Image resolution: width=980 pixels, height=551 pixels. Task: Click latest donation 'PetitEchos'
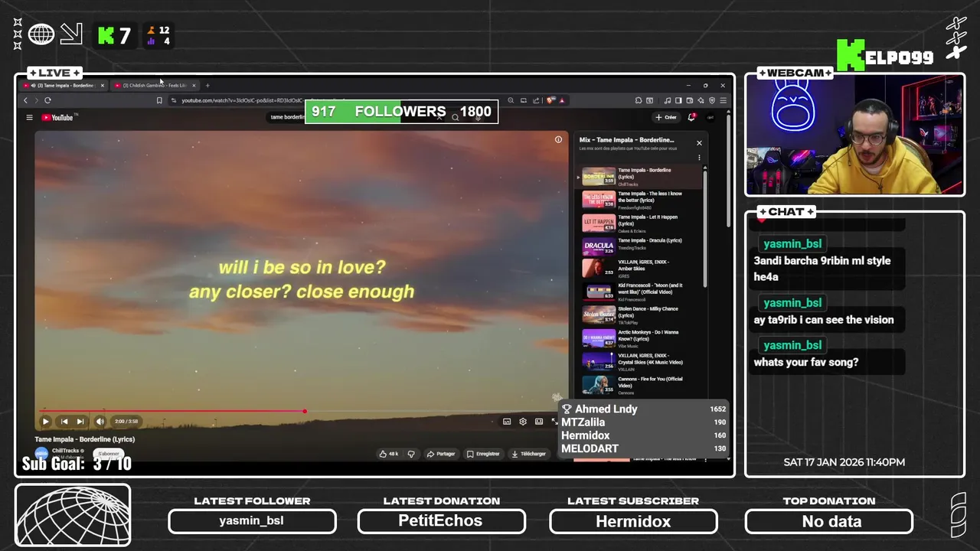click(441, 521)
